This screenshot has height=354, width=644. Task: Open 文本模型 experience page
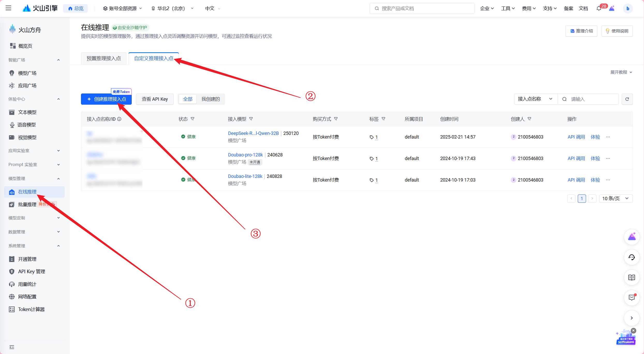(27, 112)
